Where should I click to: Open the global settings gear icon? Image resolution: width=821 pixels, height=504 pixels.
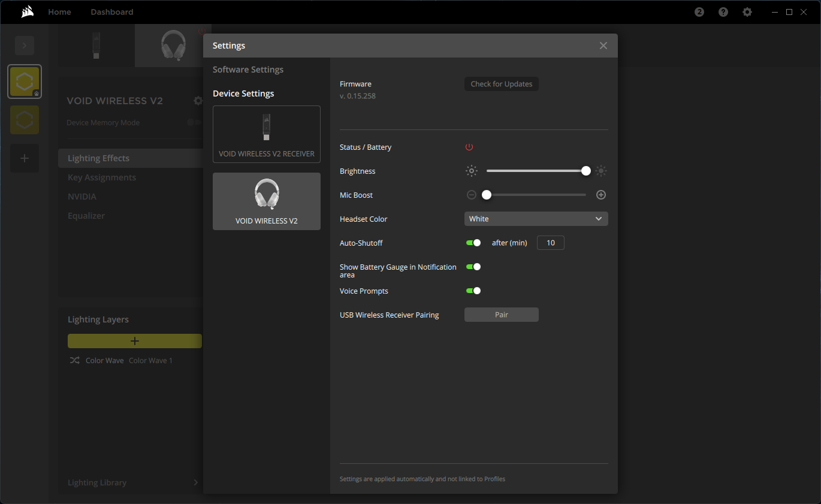(747, 12)
